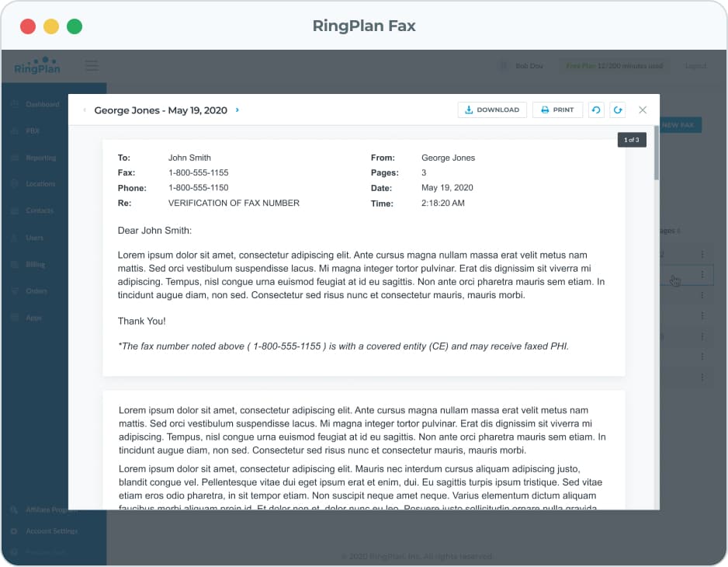The image size is (728, 567).
Task: Open PBX in the sidebar
Action: click(x=33, y=130)
